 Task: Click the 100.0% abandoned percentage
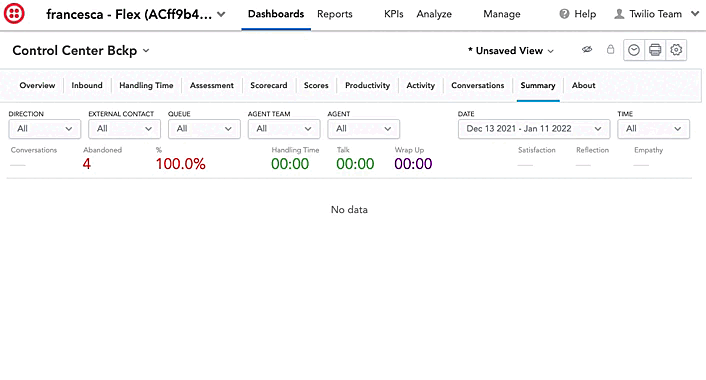point(181,164)
